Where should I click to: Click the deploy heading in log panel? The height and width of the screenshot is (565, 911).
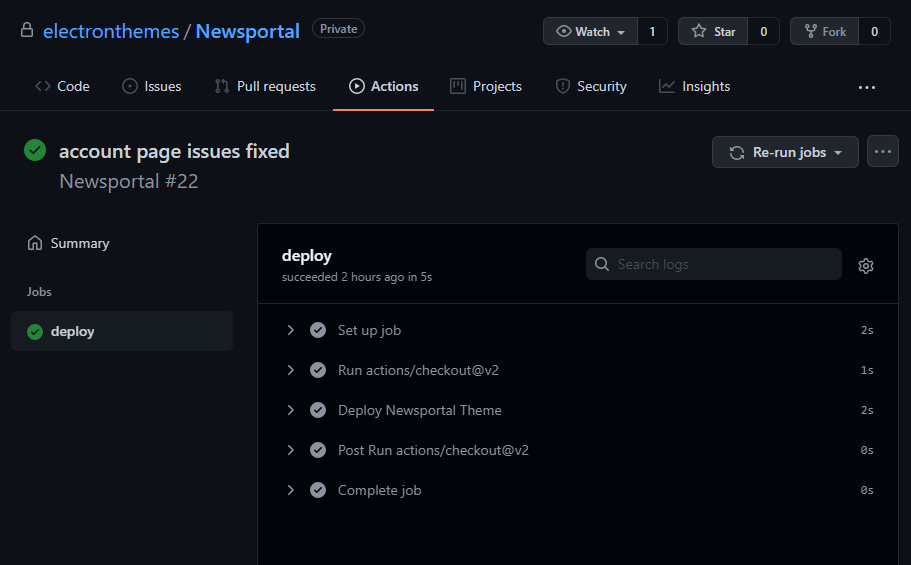click(x=307, y=256)
